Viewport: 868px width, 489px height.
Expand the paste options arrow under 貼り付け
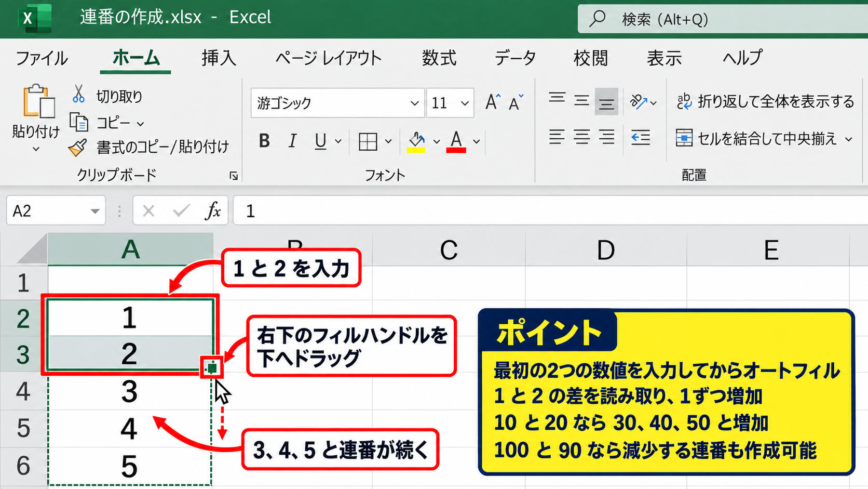(36, 149)
